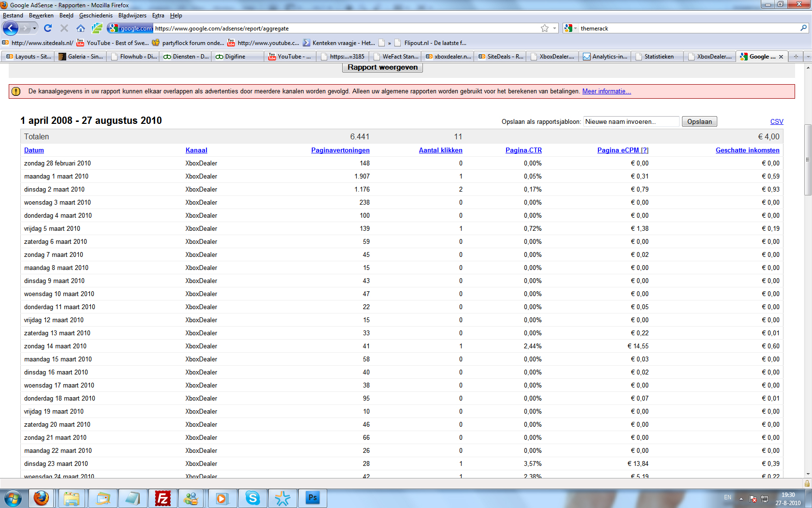The image size is (812, 508).
Task: Download the report via CSV link
Action: click(x=777, y=121)
